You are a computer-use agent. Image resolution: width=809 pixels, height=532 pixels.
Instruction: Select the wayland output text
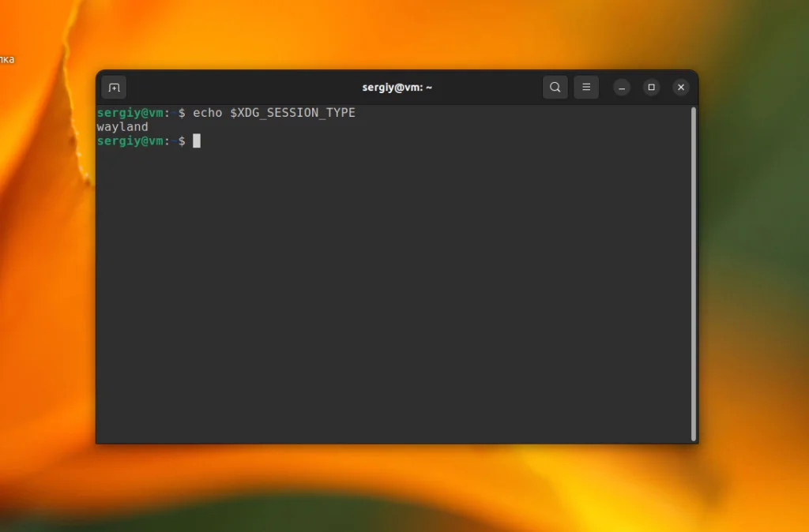click(x=122, y=126)
